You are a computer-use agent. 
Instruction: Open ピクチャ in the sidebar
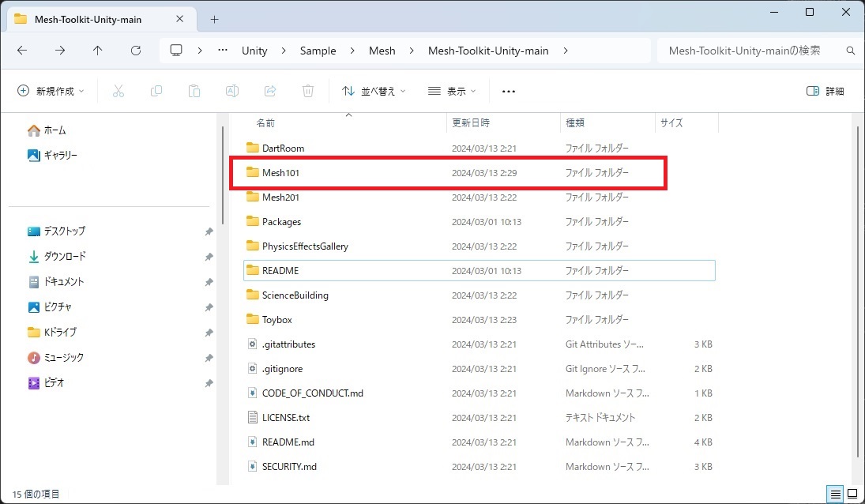(50, 307)
